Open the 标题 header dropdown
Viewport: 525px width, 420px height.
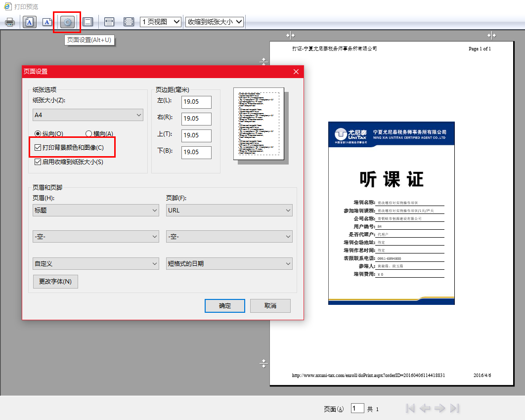click(96, 210)
